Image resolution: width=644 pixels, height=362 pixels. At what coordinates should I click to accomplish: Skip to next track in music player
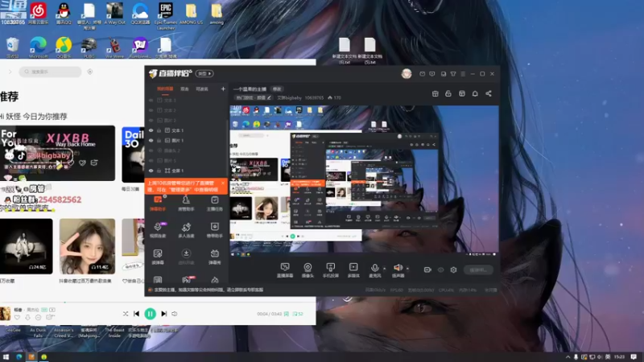[164, 314]
